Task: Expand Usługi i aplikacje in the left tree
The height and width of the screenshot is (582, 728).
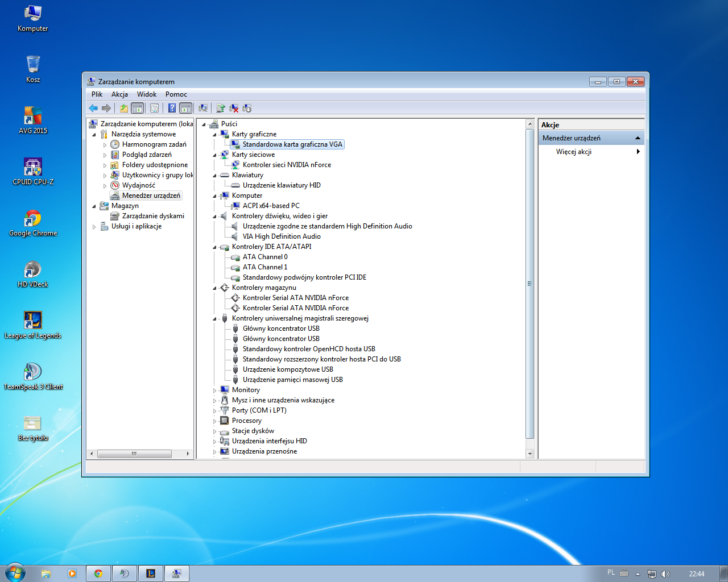Action: [94, 227]
